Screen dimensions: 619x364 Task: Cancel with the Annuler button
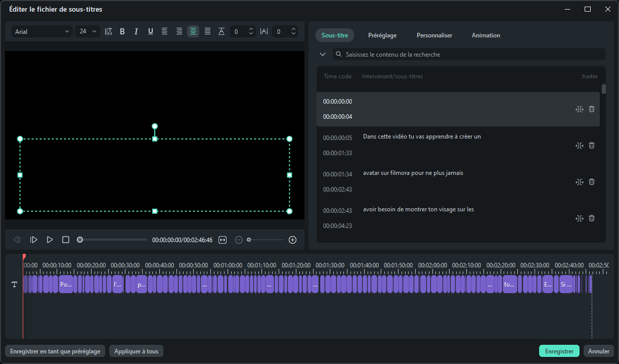click(x=599, y=351)
